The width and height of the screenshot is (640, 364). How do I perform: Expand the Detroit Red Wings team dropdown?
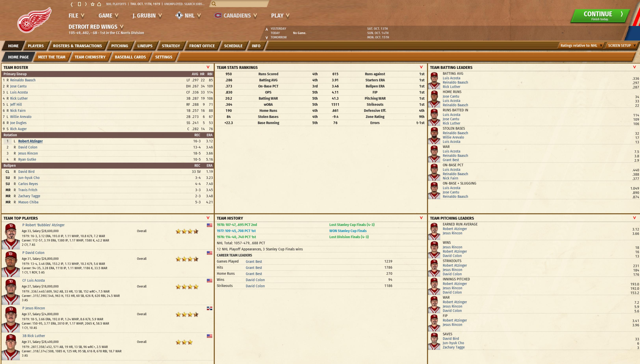coord(122,27)
